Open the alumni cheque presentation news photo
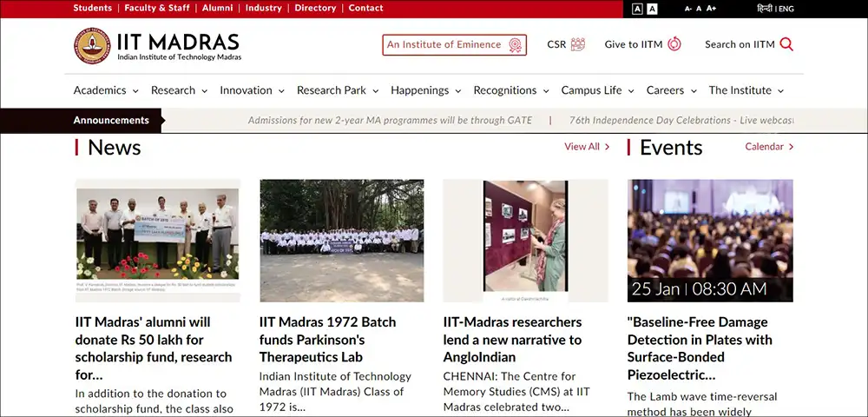Viewport: 868px width, 417px height. (x=158, y=241)
